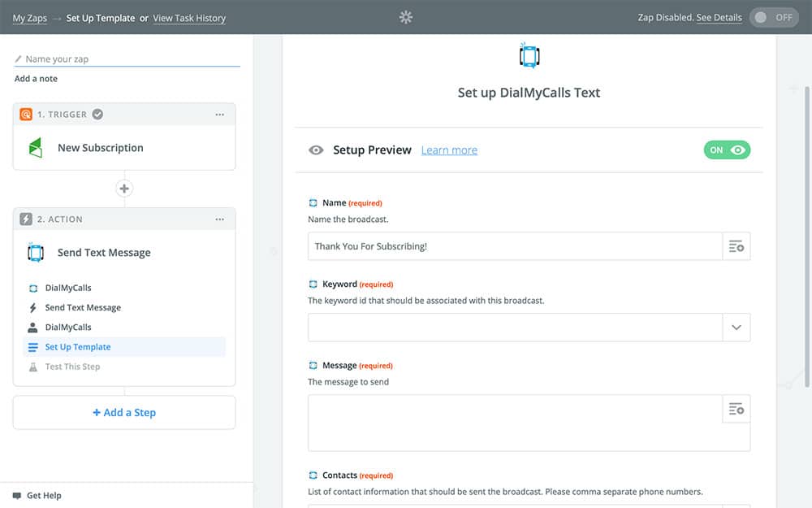Toggle the Zap ON/OFF switch

[x=773, y=17]
